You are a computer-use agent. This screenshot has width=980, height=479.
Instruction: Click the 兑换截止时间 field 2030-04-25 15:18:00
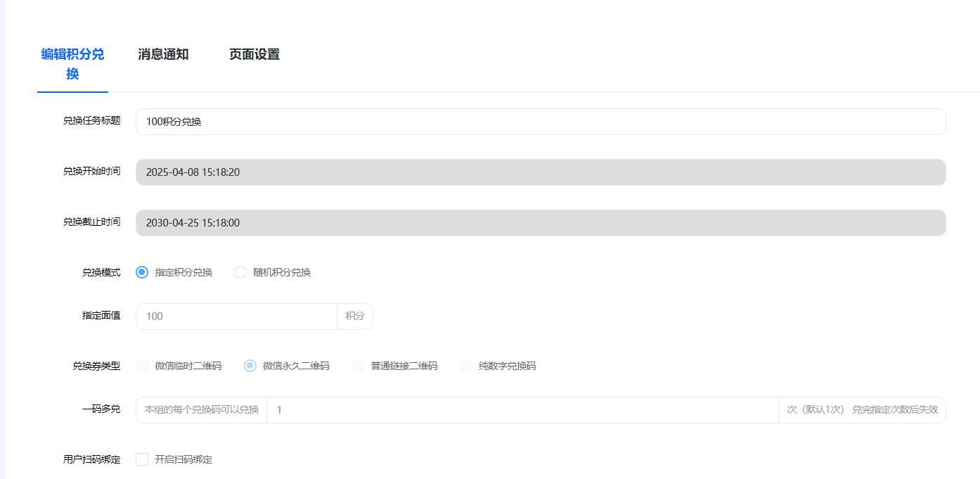[541, 223]
